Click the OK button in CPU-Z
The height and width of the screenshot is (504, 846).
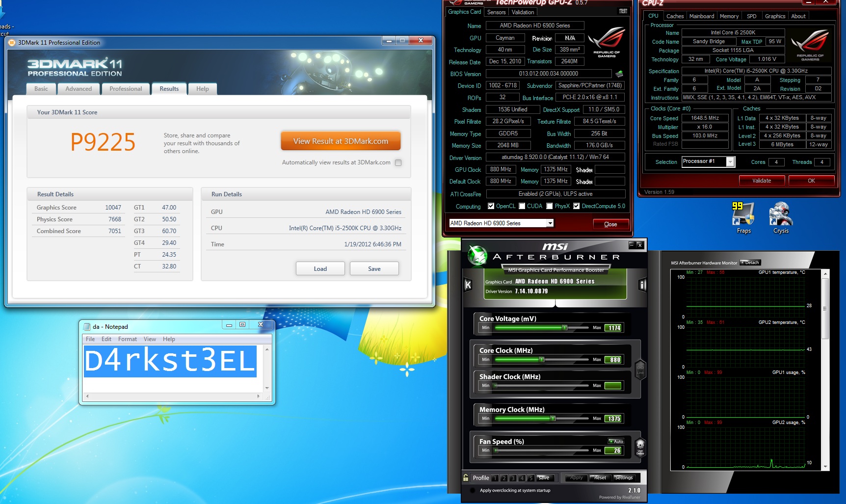coord(811,181)
